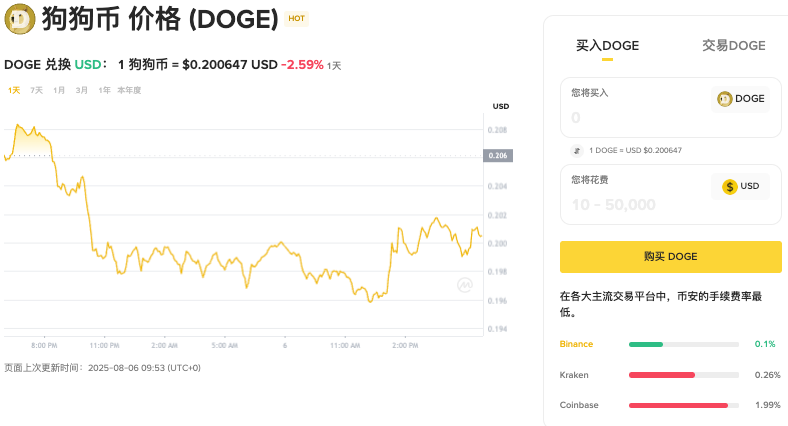The image size is (788, 426).
Task: Click the -2.59% price change text
Action: pos(302,65)
